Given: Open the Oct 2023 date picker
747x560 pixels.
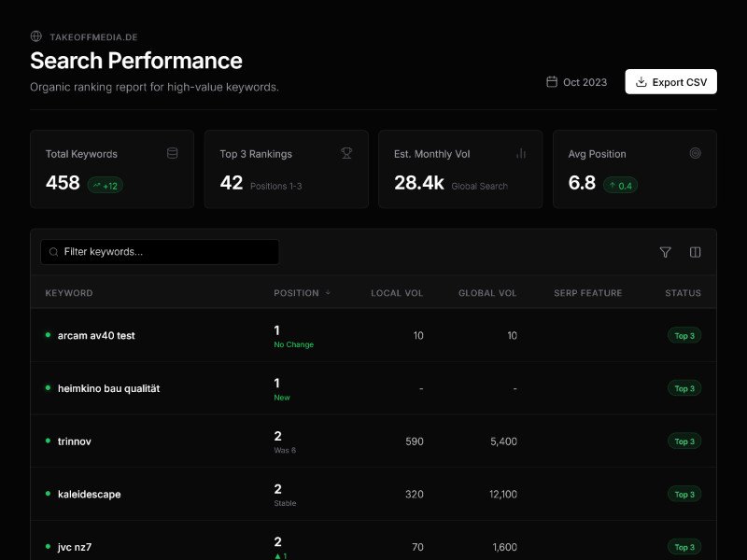Looking at the screenshot, I should coord(576,82).
